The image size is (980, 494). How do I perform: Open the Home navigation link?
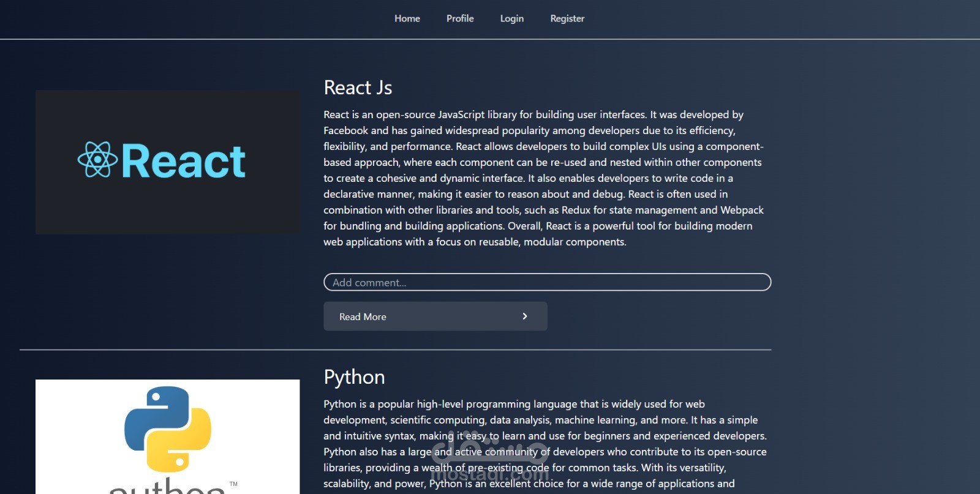point(407,18)
